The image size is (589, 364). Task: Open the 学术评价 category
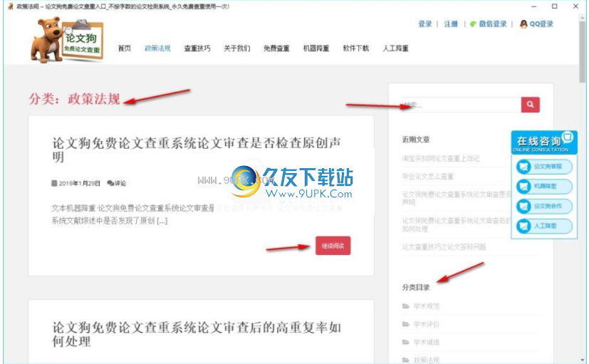[427, 324]
